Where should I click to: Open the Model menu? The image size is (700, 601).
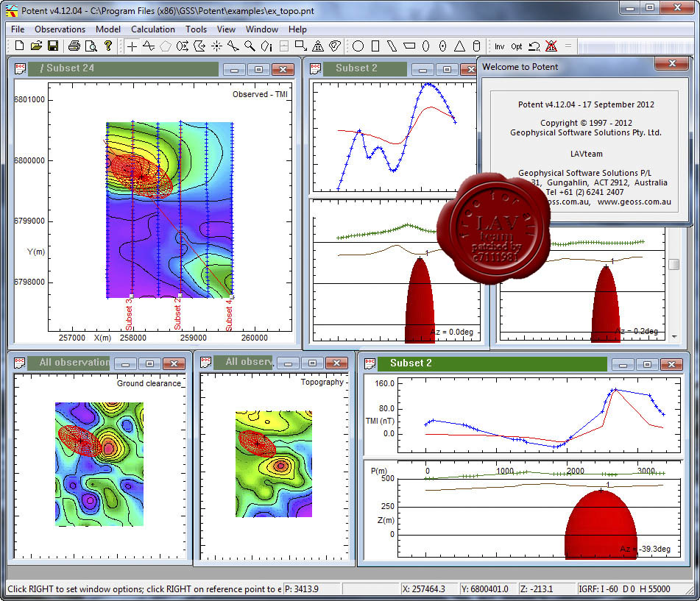tap(108, 29)
